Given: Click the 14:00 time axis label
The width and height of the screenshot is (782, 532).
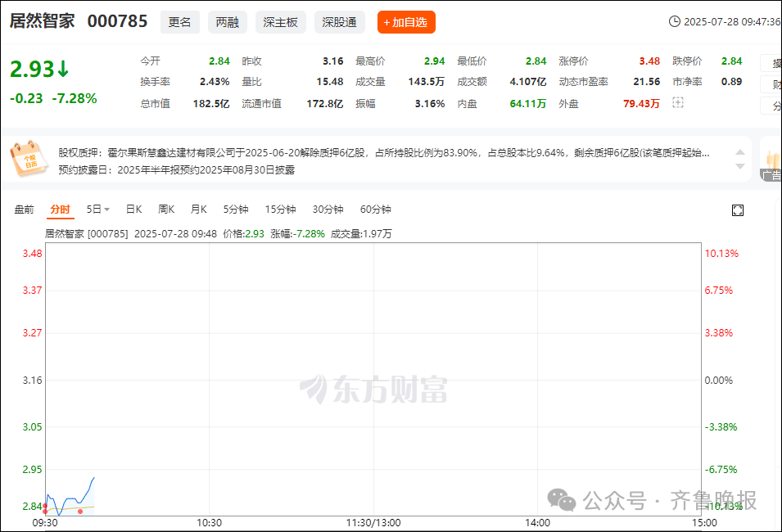Looking at the screenshot, I should pos(538,522).
